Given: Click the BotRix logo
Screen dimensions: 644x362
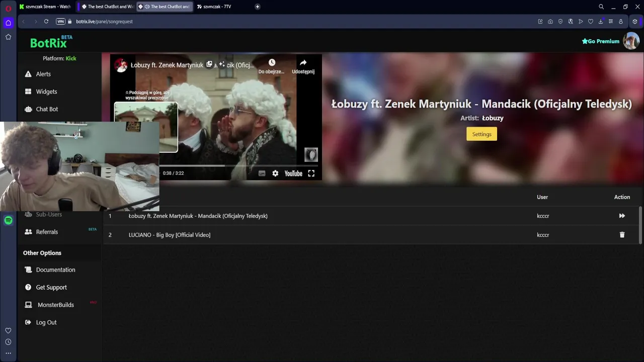Looking at the screenshot, I should [x=51, y=42].
